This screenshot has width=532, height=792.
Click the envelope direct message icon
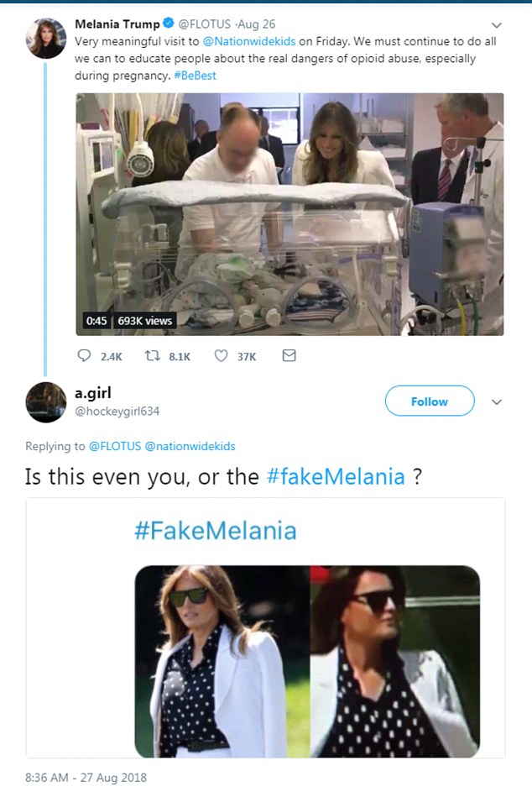pyautogui.click(x=289, y=356)
